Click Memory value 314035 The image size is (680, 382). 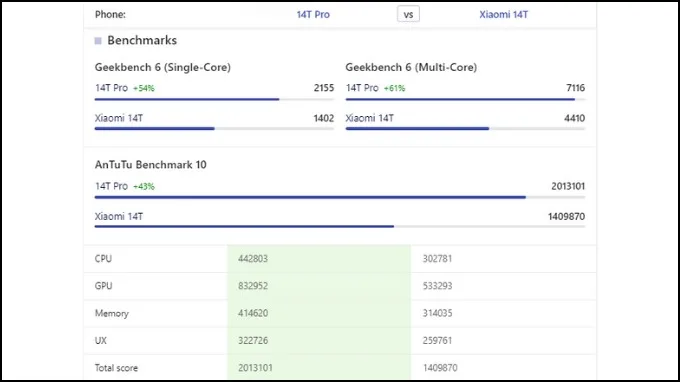pyautogui.click(x=437, y=313)
